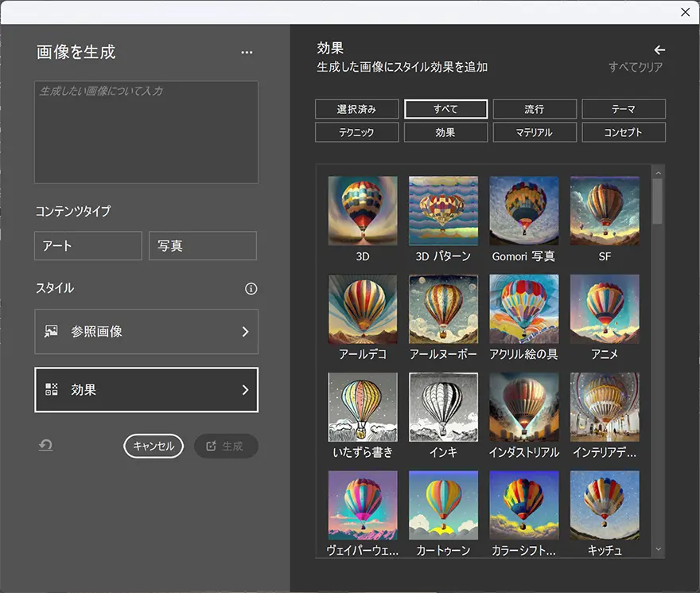Image resolution: width=700 pixels, height=593 pixels.
Task: Open the three-dot options menu
Action: (x=247, y=53)
